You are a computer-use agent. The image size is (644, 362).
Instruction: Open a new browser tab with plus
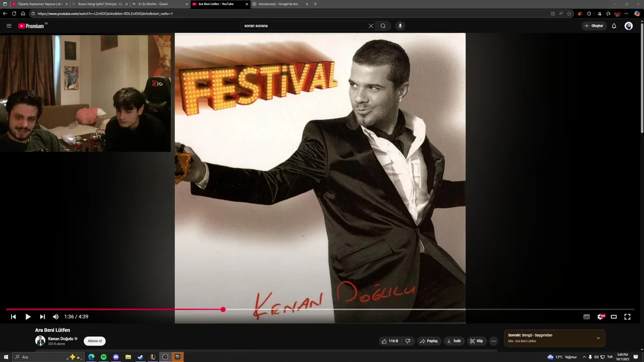click(315, 4)
